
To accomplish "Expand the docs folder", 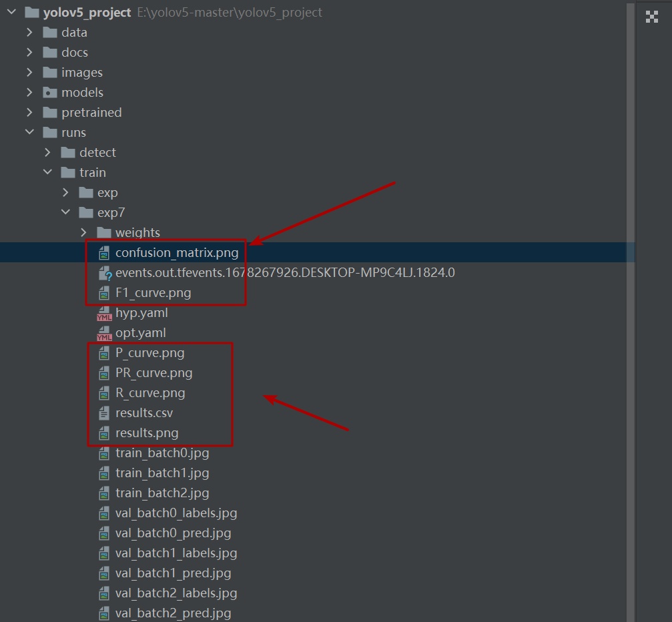I will coord(29,52).
